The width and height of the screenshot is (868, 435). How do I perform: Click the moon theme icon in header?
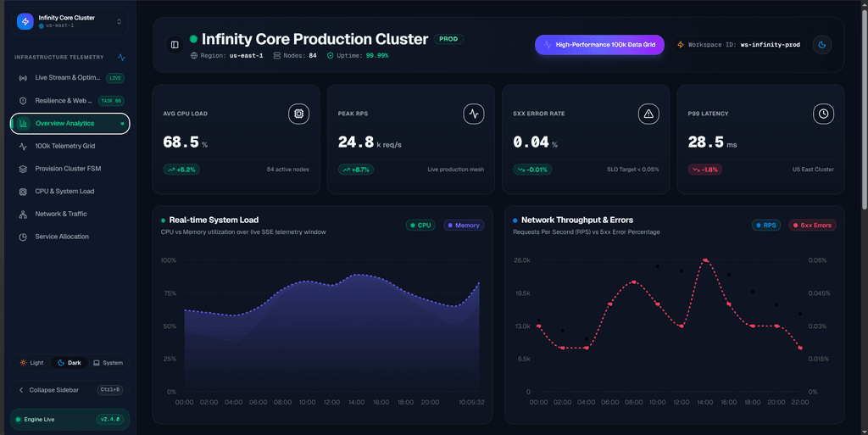[x=822, y=45]
